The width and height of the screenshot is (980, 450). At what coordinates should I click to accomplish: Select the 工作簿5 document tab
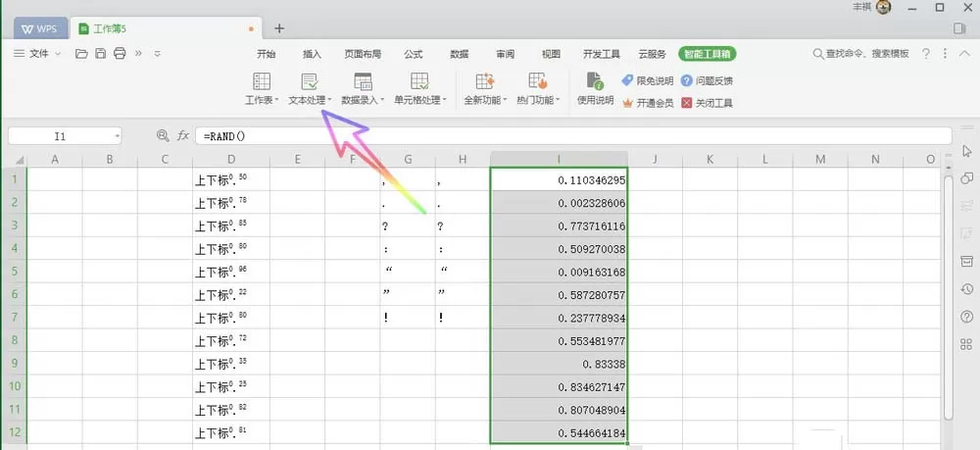click(x=165, y=28)
